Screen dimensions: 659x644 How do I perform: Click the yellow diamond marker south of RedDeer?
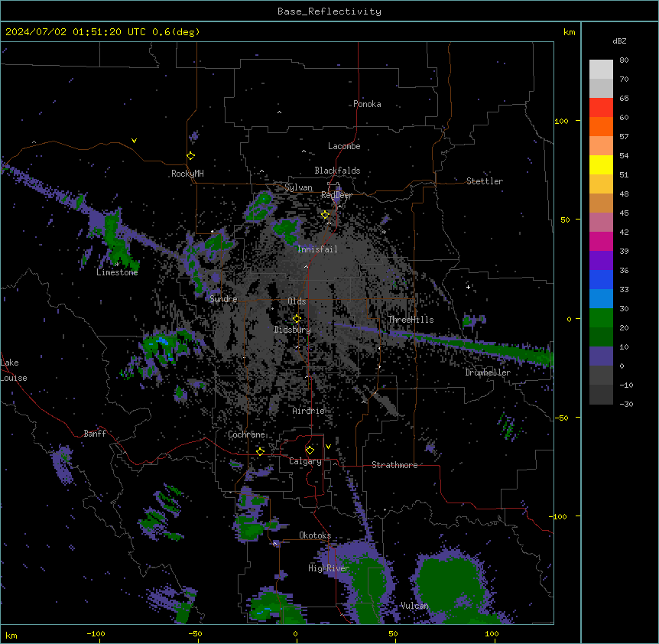point(325,215)
